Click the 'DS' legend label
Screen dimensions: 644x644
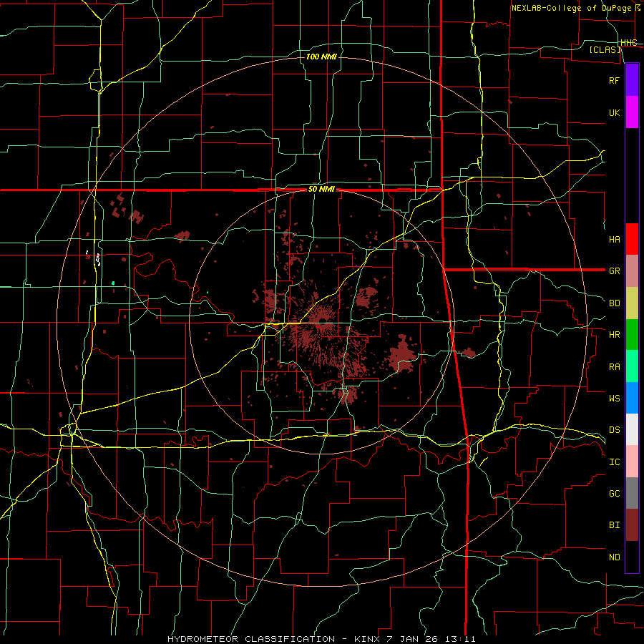tap(614, 430)
